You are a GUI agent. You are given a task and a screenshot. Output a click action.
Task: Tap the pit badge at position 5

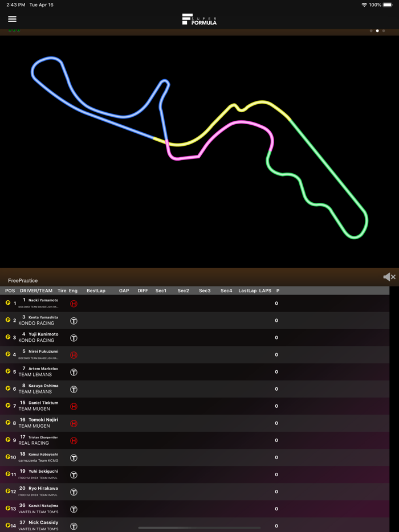coord(8,371)
